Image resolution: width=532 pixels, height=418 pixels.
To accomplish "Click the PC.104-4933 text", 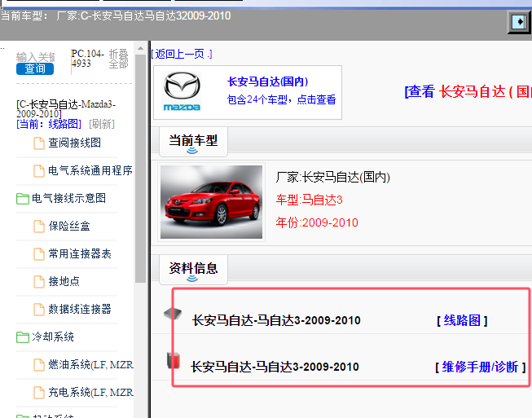I will click(87, 59).
